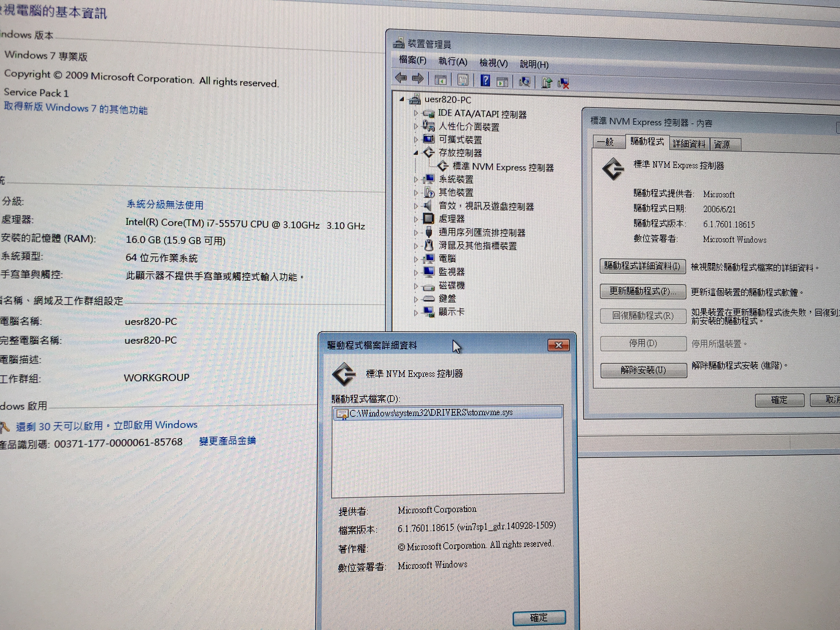Select stornvme.sys in driver files list

tap(448, 413)
